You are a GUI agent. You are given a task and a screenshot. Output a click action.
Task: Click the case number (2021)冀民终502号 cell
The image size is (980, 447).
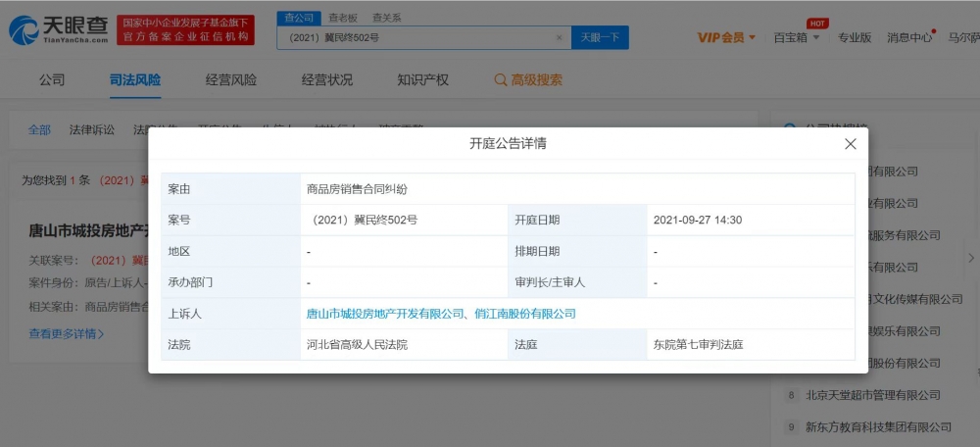pos(404,220)
